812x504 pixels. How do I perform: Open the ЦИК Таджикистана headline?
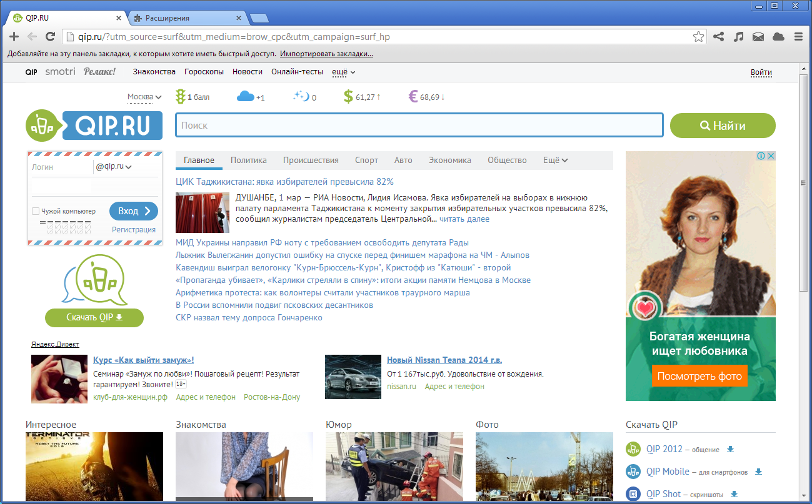click(285, 182)
